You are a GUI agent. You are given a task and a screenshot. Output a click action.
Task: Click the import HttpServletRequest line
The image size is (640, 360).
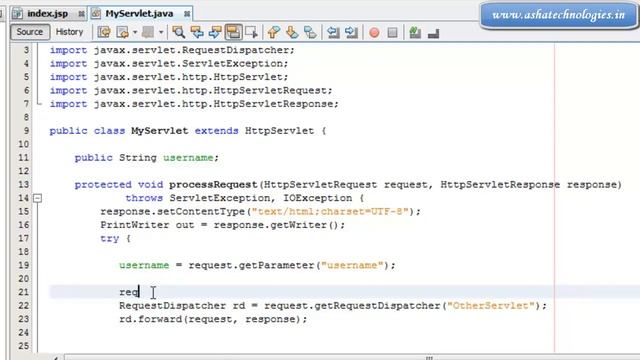click(x=191, y=91)
